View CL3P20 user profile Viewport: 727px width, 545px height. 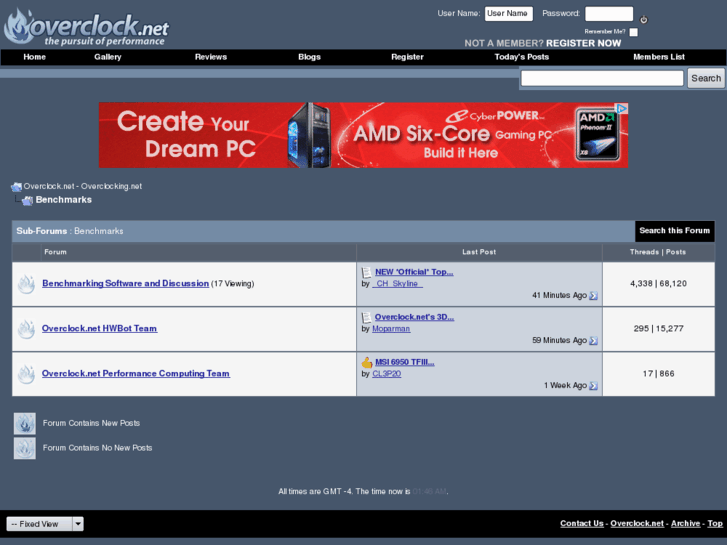click(x=387, y=373)
